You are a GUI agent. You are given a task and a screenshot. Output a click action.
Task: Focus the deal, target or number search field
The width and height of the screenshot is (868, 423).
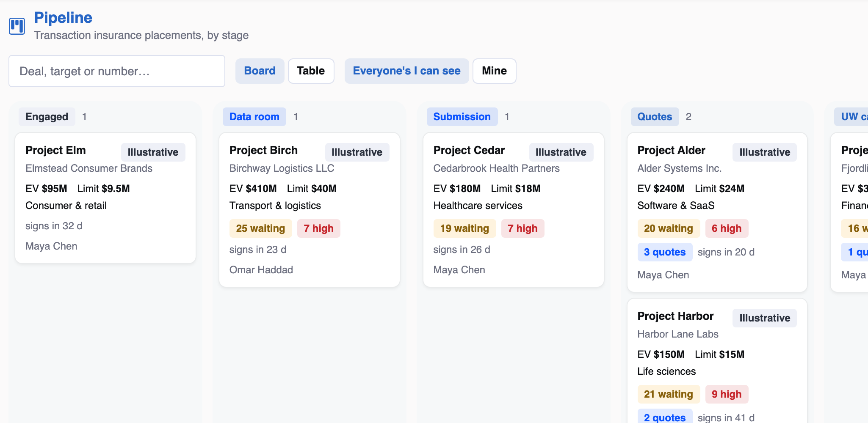coord(117,71)
